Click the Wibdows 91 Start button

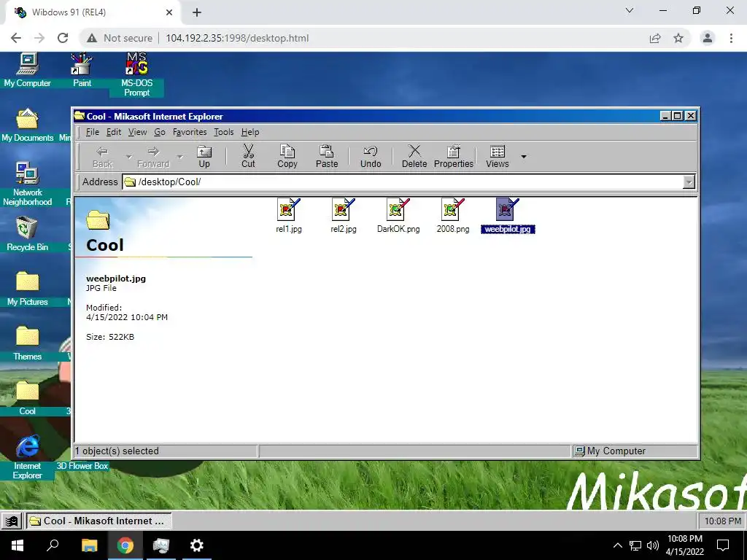(x=12, y=521)
